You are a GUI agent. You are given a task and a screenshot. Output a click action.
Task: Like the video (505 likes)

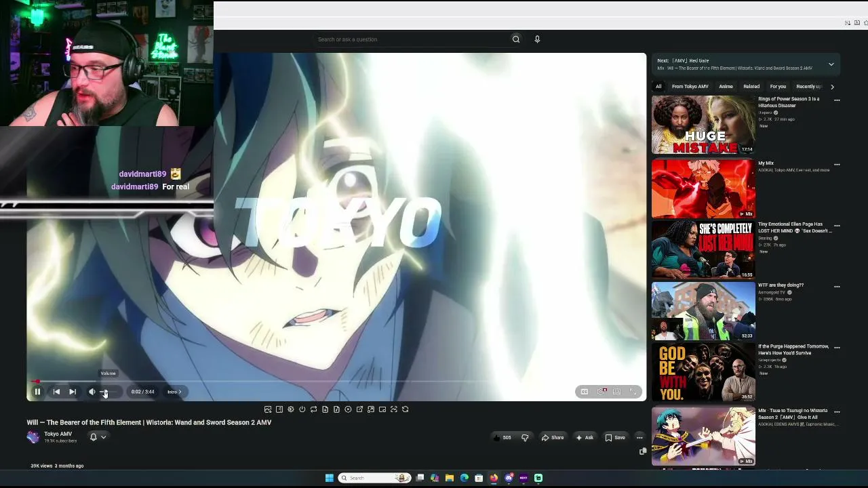(502, 438)
